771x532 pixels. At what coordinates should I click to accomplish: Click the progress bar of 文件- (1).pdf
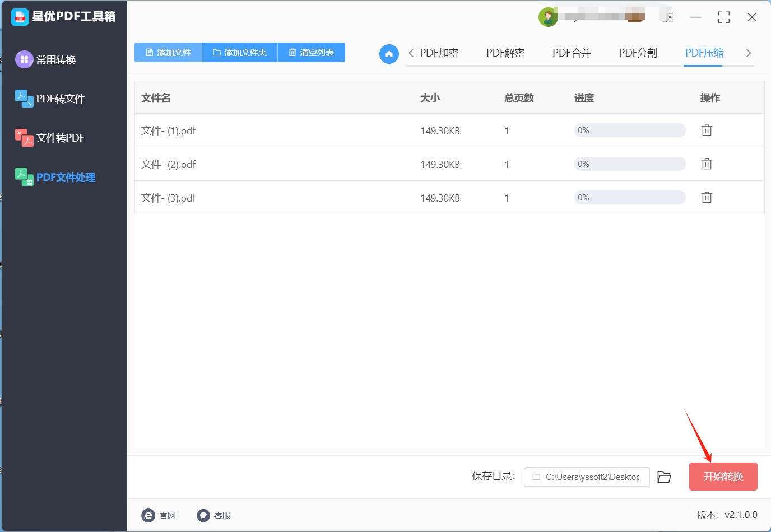[630, 130]
